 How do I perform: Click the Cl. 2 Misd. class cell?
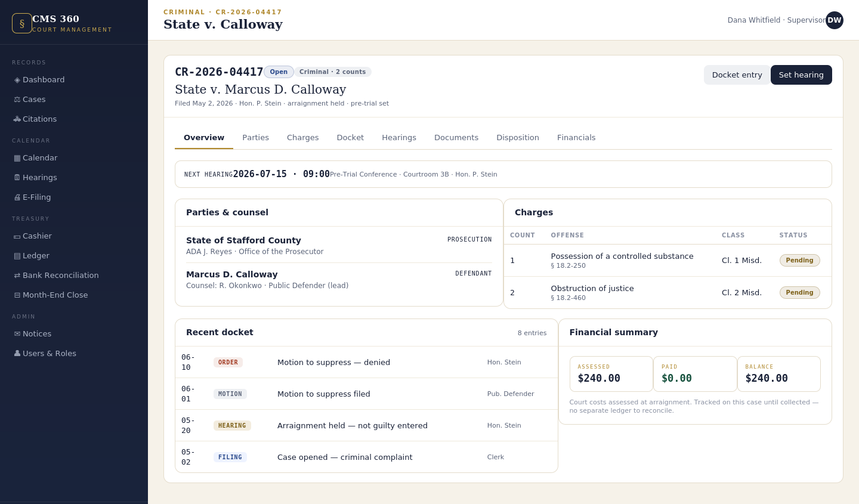741,293
